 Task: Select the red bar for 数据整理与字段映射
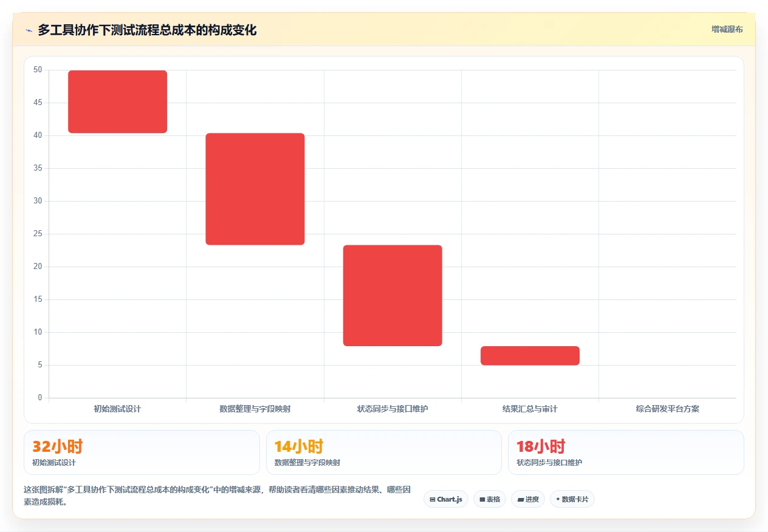(255, 189)
